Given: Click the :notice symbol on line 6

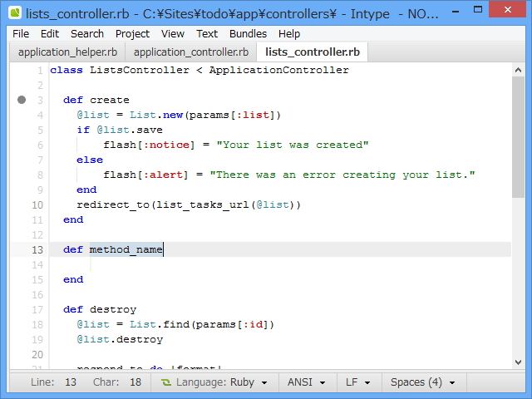Looking at the screenshot, I should coord(168,145).
